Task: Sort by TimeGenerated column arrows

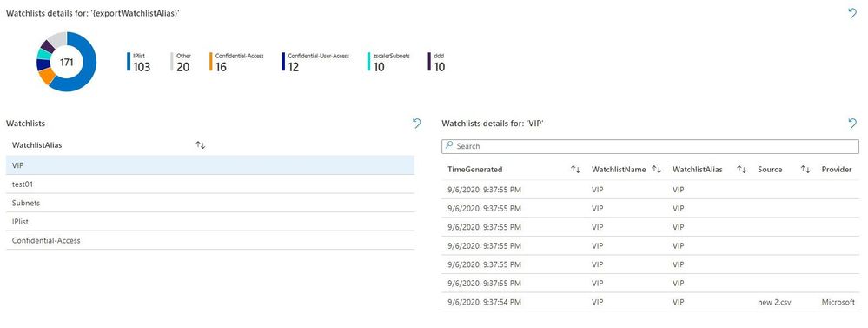Action: click(x=576, y=170)
